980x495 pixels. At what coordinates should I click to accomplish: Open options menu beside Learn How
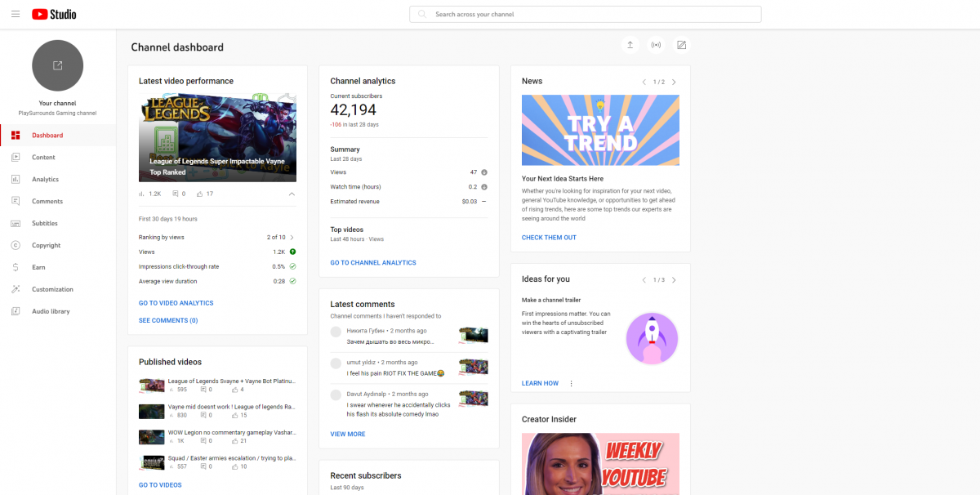coord(571,383)
